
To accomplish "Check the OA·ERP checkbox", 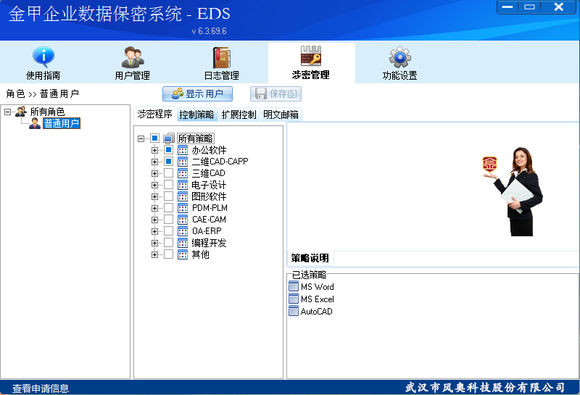I will pos(168,231).
